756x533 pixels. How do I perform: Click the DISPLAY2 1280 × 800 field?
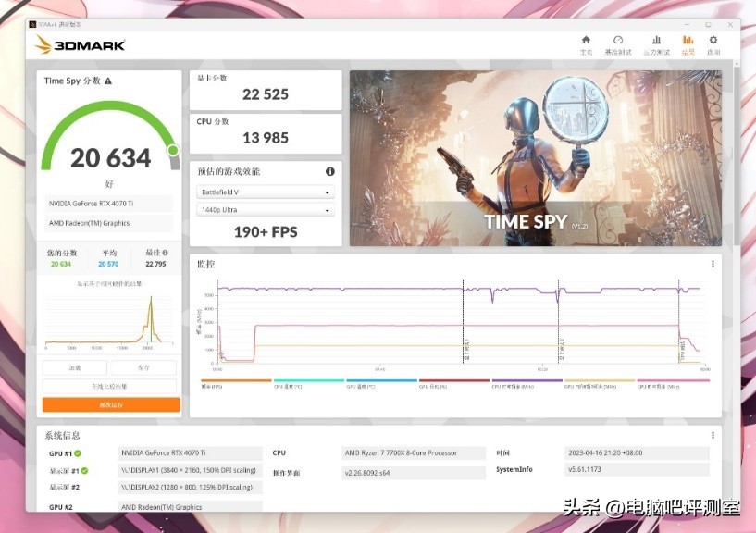(190, 487)
